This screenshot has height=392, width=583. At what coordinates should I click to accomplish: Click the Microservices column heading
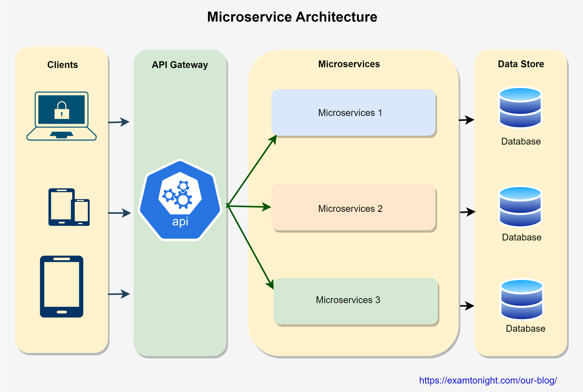pos(349,64)
